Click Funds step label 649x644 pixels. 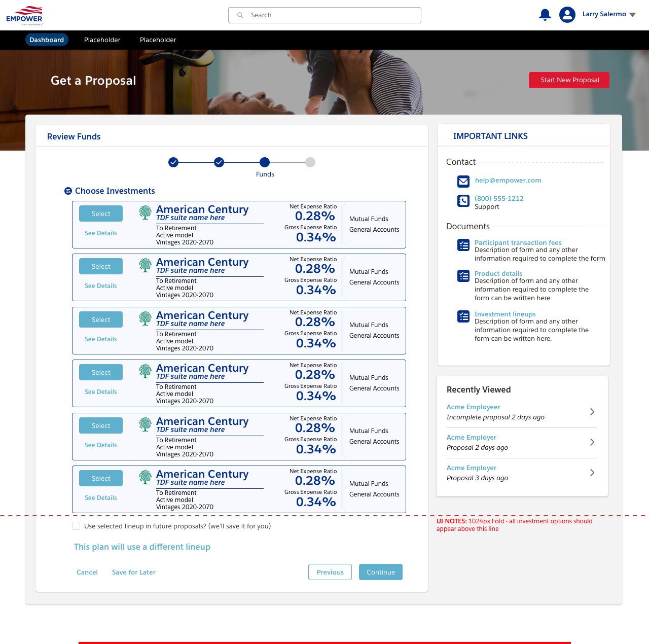(265, 174)
